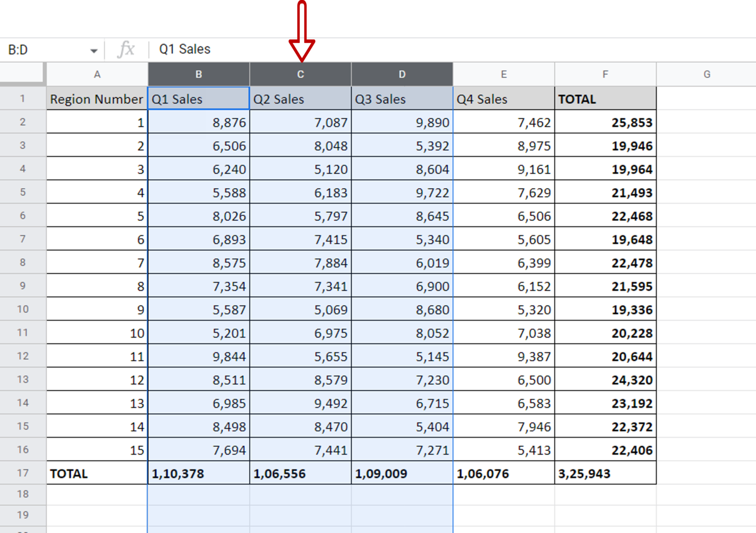756x533 pixels.
Task: Click the TOTAL label in row 17
Action: click(x=69, y=473)
